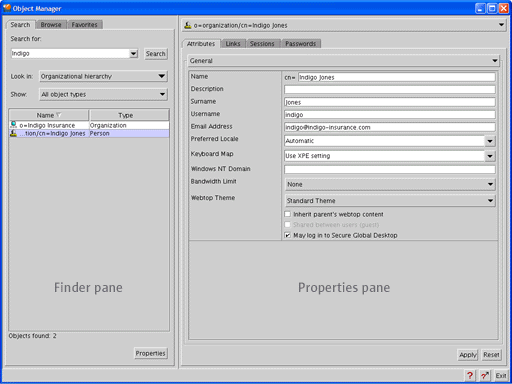
Task: Open the Sessions tab
Action: tap(262, 44)
